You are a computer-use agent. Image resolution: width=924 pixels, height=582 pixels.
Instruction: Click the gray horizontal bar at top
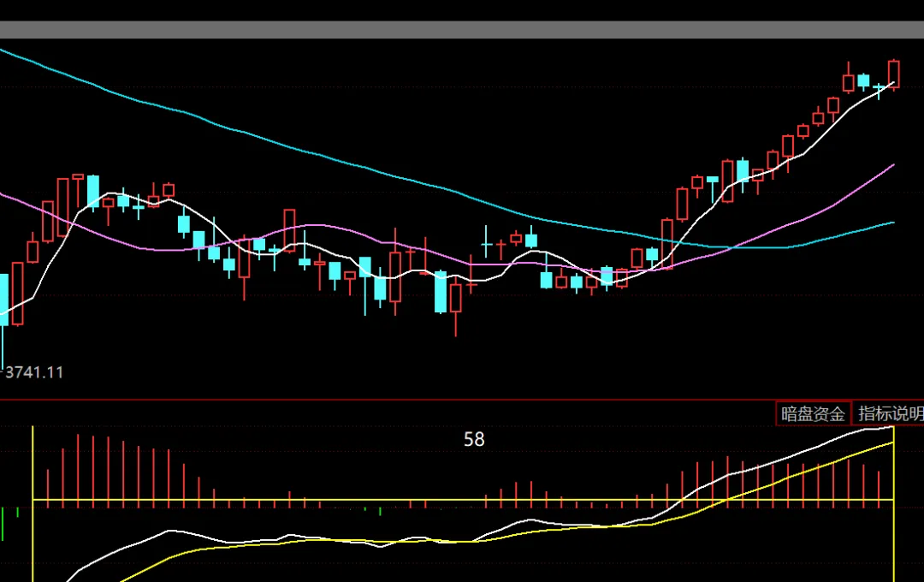click(x=462, y=30)
